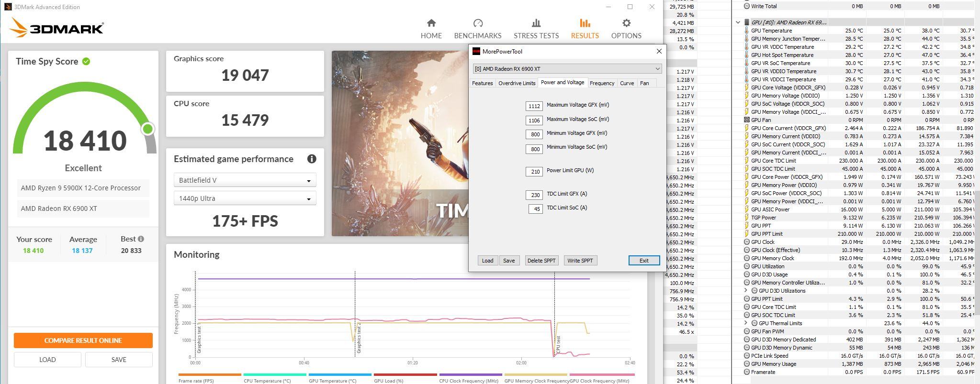This screenshot has width=980, height=384.
Task: Click the GPU Load (%) red legend swatch
Action: point(405,375)
